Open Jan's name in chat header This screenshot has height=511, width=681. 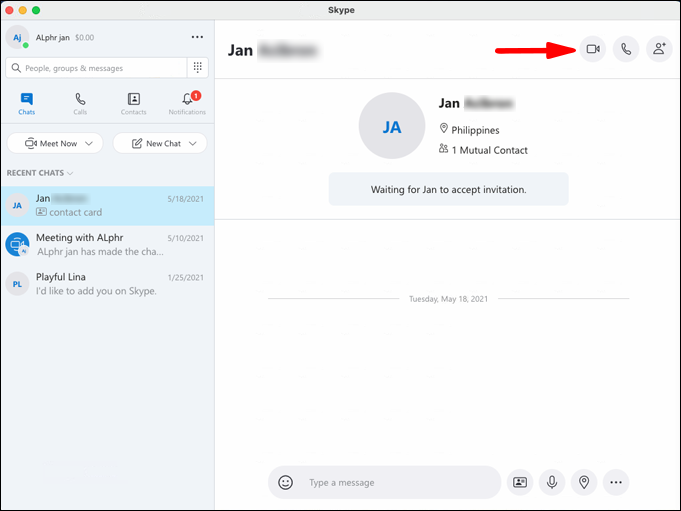[x=274, y=50]
